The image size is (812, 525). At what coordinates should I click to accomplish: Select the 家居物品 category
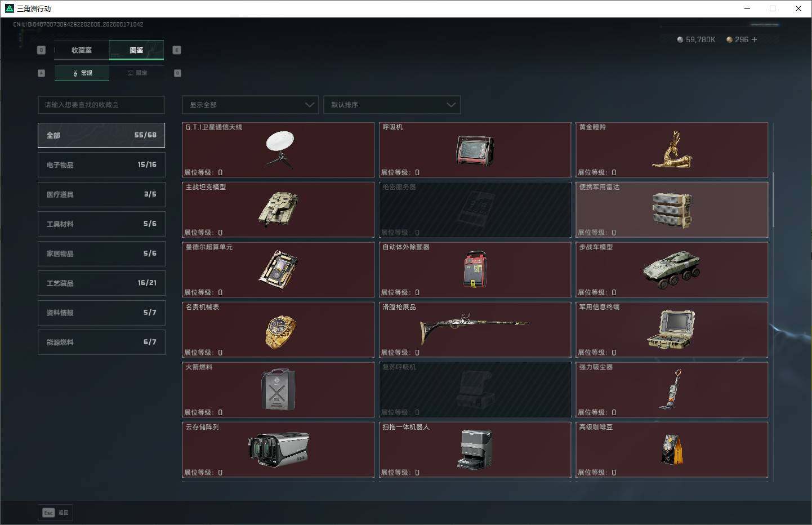tap(101, 253)
